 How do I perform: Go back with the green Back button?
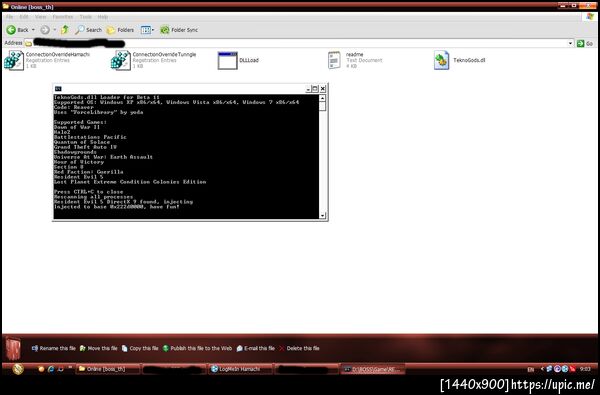click(17, 30)
